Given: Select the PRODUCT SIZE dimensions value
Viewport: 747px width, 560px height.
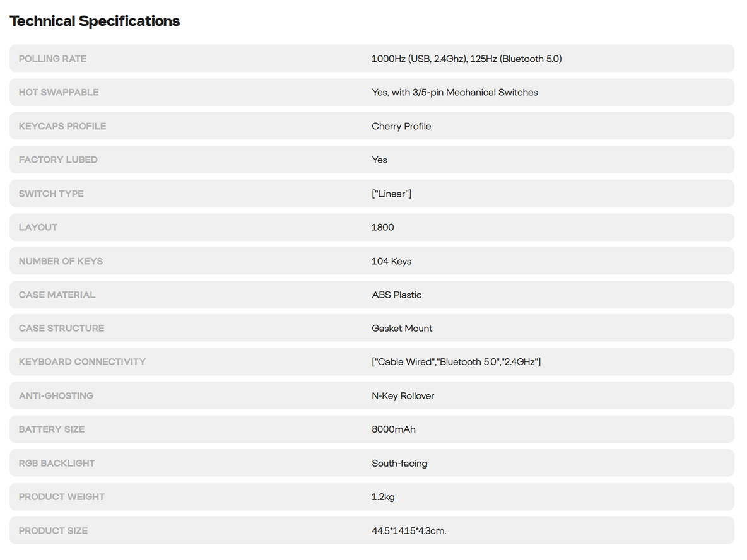Looking at the screenshot, I should tap(409, 530).
